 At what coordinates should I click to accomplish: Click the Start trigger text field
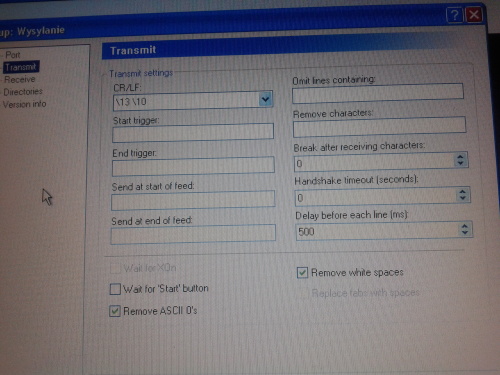tap(193, 132)
